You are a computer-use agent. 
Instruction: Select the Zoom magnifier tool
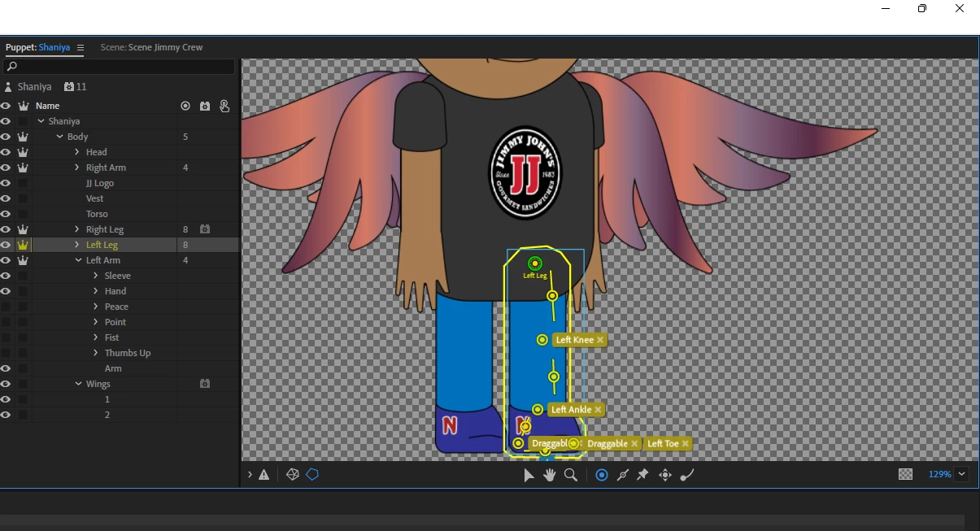[571, 475]
